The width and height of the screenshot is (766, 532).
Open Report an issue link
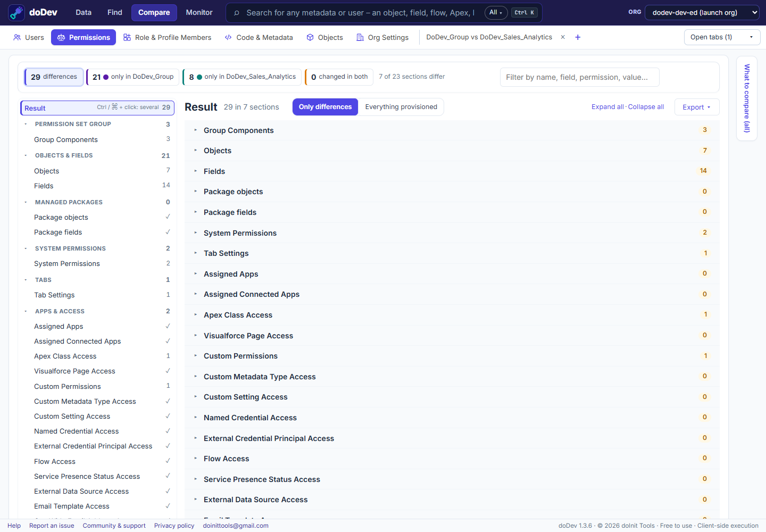click(52, 526)
